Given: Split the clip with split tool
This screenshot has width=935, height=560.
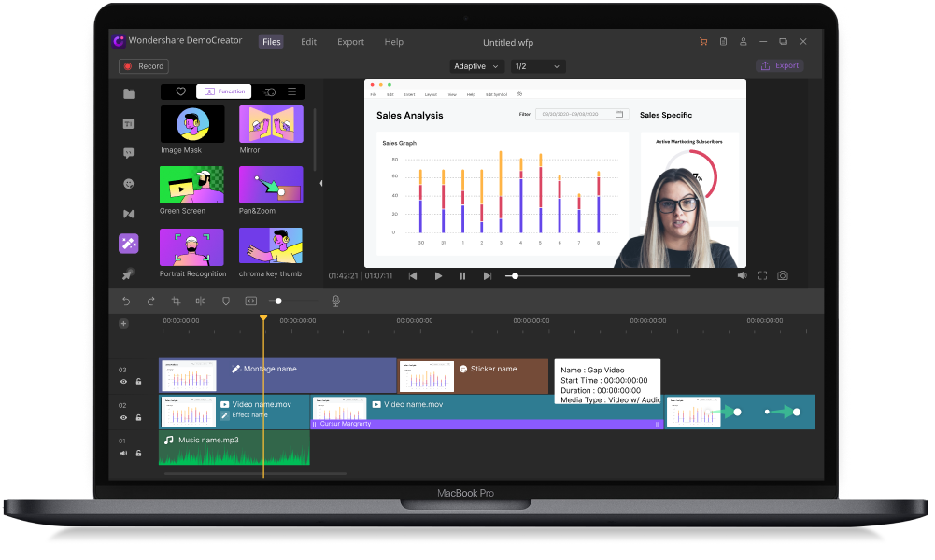Looking at the screenshot, I should (x=201, y=301).
